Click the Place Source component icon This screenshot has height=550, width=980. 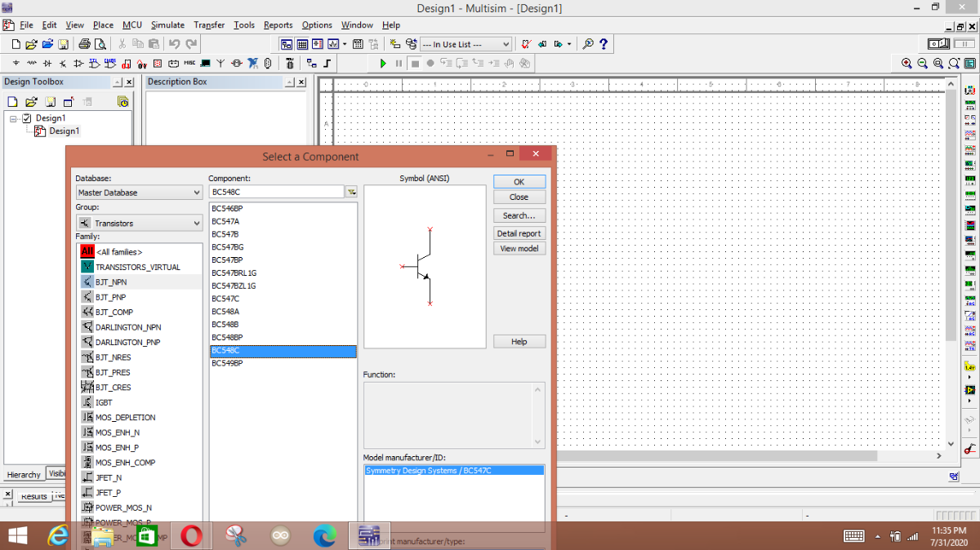[16, 63]
